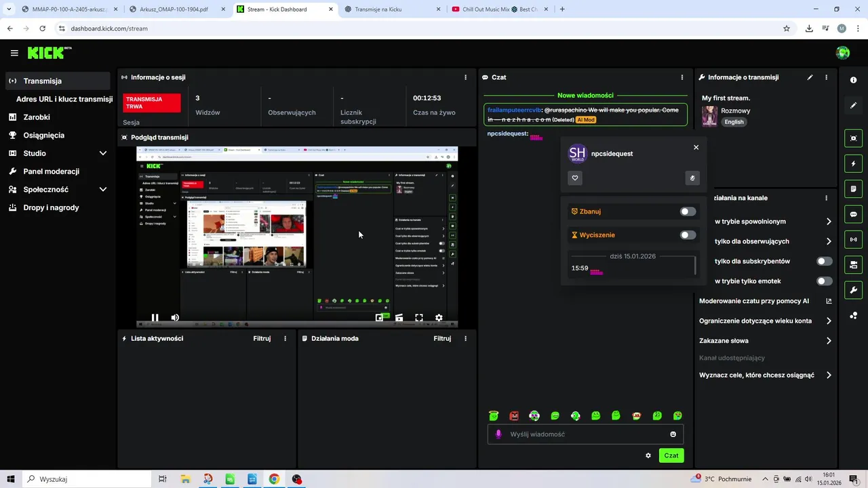Expand the Społeczność sidebar section

[103, 190]
